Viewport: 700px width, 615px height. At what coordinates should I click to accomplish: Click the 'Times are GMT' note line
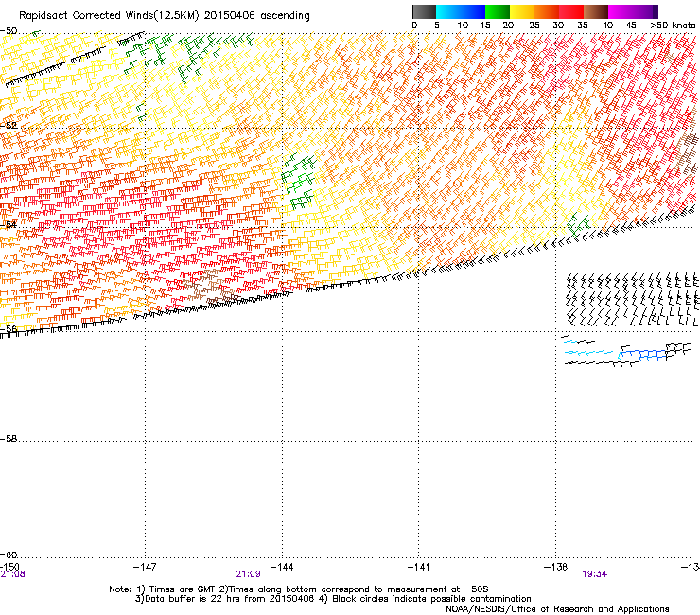pos(299,589)
